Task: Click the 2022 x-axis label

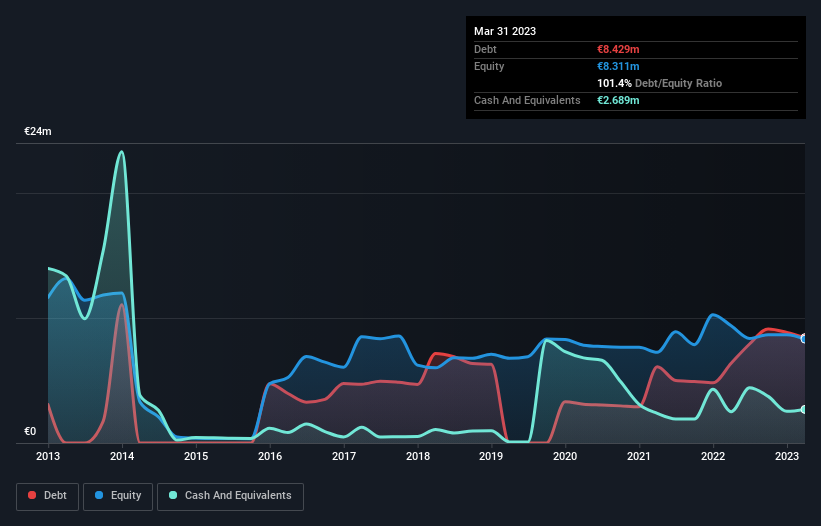Action: click(713, 456)
